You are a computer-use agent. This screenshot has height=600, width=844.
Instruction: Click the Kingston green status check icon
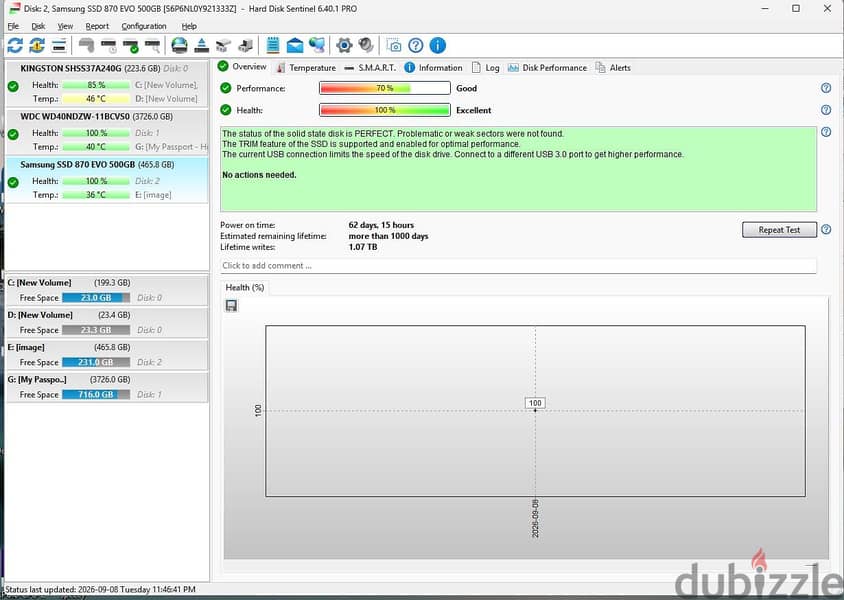click(13, 86)
